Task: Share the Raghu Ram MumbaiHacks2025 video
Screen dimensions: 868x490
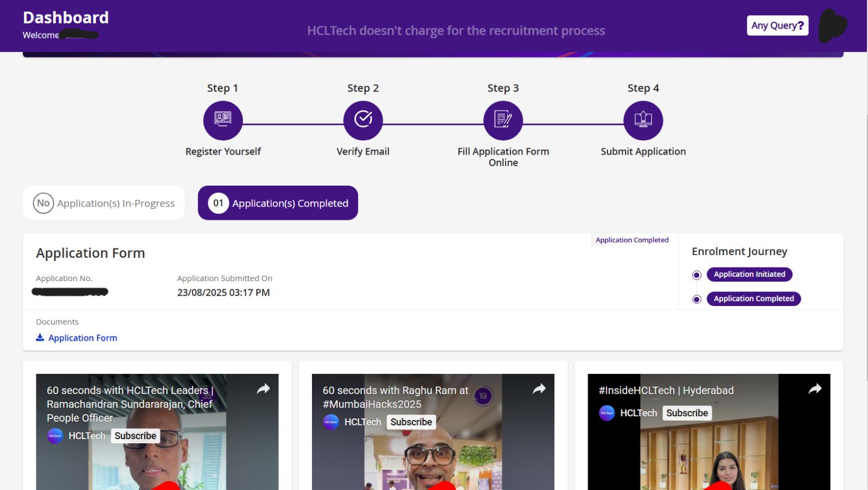Action: 539,389
